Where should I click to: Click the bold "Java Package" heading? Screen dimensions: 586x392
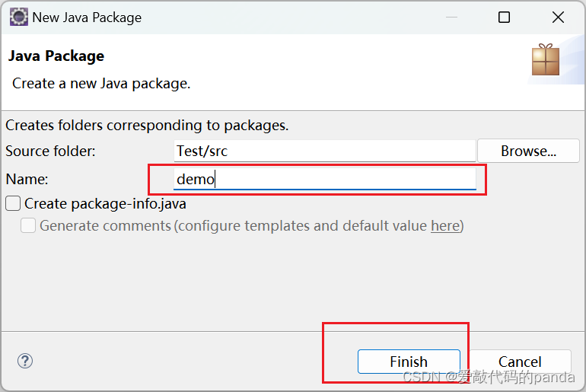(x=56, y=56)
